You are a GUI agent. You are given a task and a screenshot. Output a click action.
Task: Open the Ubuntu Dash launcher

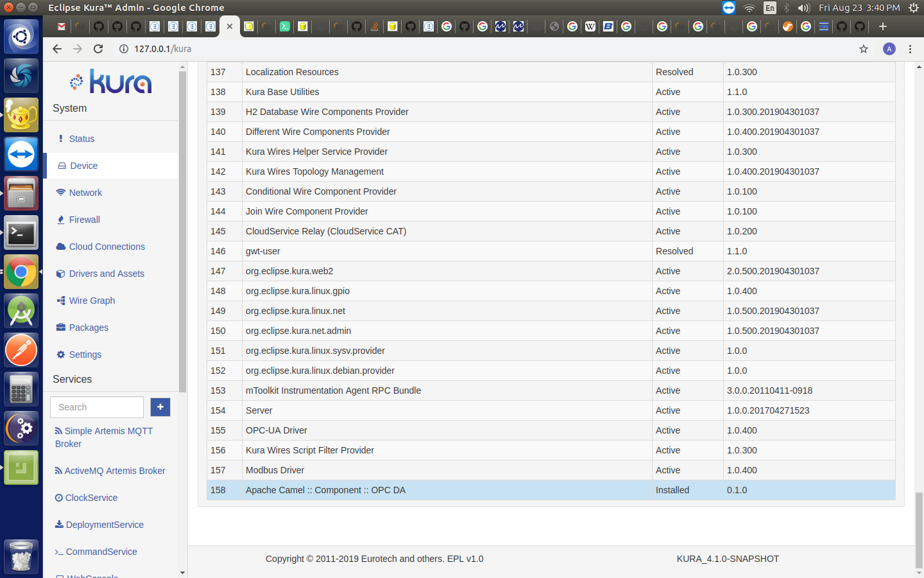pyautogui.click(x=21, y=37)
